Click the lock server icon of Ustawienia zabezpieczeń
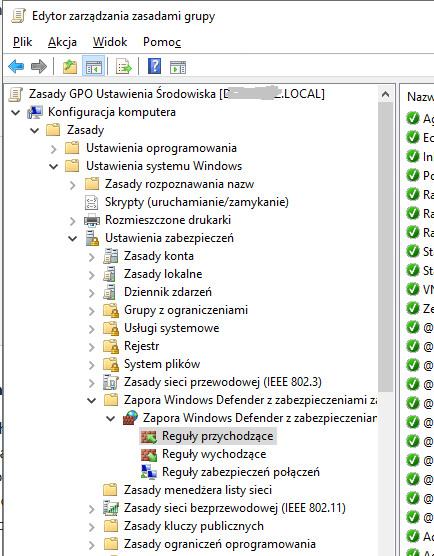 [x=92, y=238]
